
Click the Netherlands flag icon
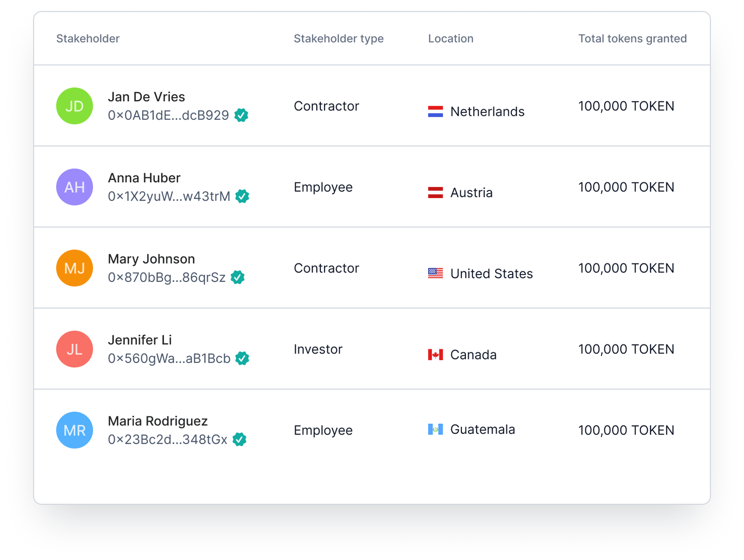click(x=435, y=112)
